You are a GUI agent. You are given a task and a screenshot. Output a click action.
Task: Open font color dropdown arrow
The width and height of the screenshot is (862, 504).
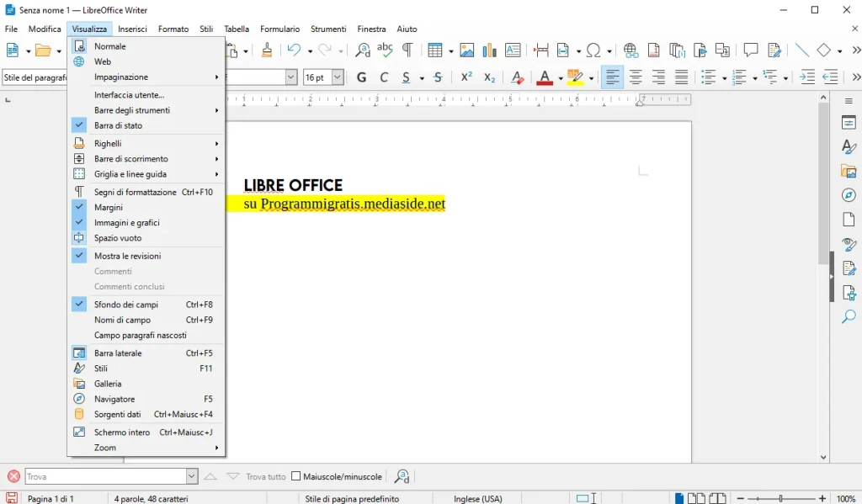pyautogui.click(x=560, y=78)
